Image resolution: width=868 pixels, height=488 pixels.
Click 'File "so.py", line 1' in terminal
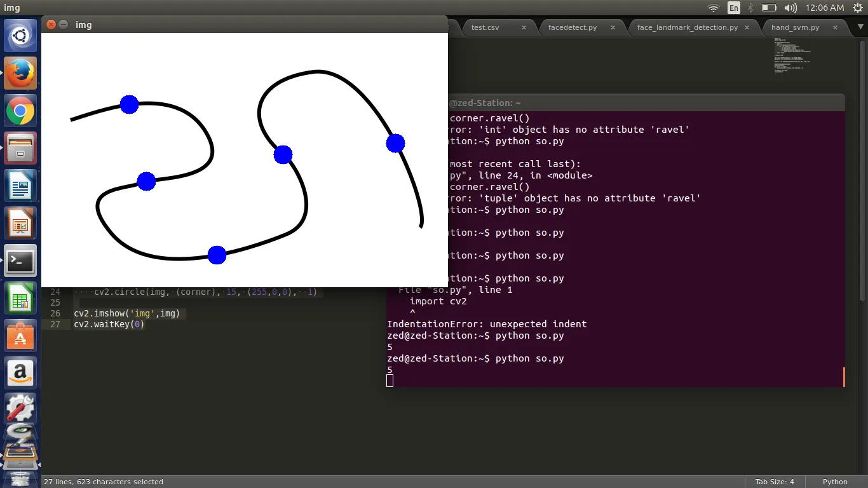456,290
